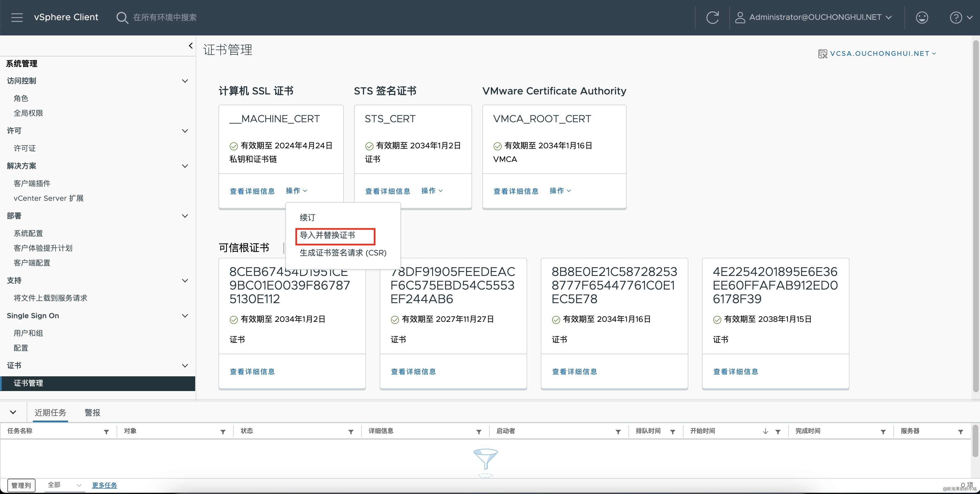Open 操作 dropdown on STS_CERT card
The height and width of the screenshot is (494, 980).
432,191
